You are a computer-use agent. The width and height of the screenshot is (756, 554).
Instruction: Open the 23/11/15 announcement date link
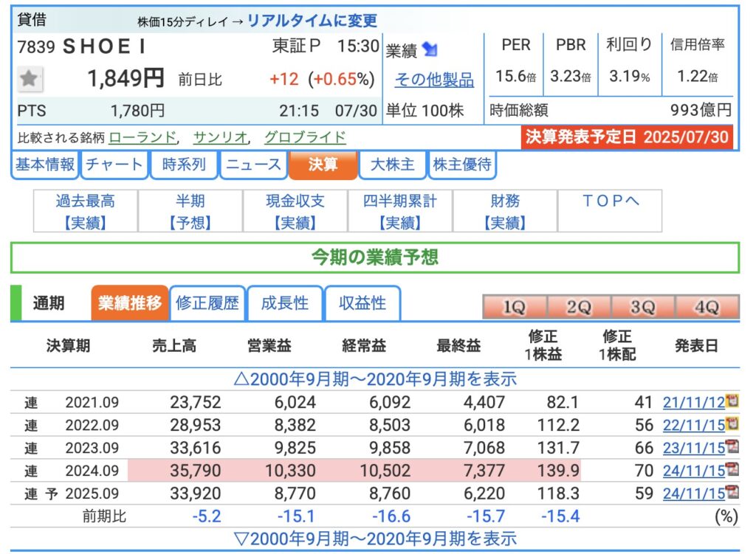[694, 448]
